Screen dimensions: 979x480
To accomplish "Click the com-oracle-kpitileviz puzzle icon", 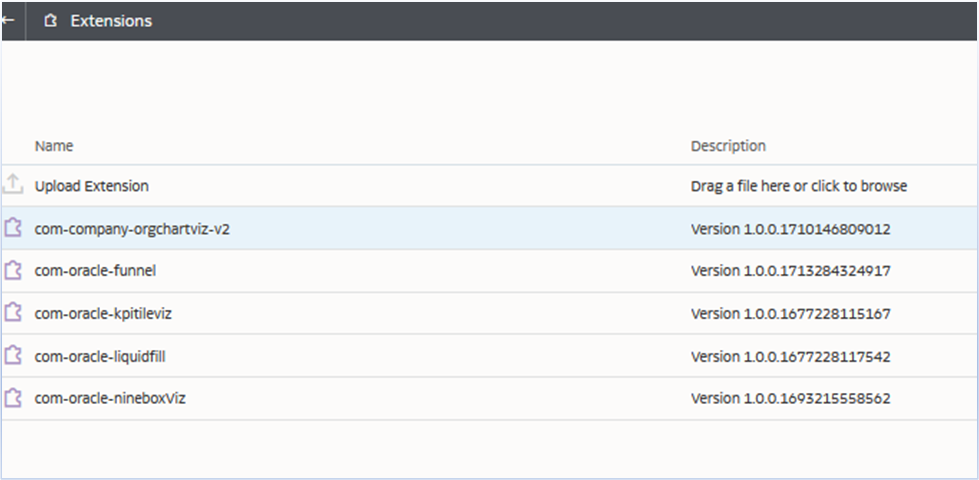I will (x=12, y=313).
